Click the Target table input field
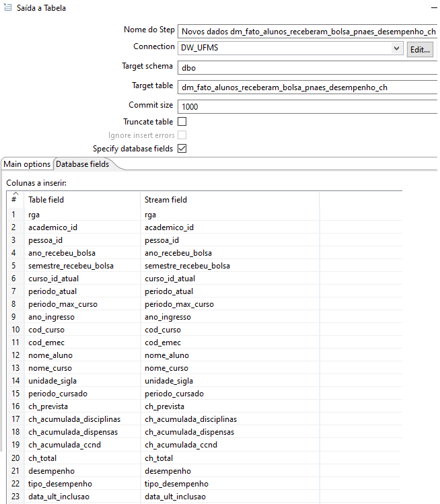 coord(307,87)
